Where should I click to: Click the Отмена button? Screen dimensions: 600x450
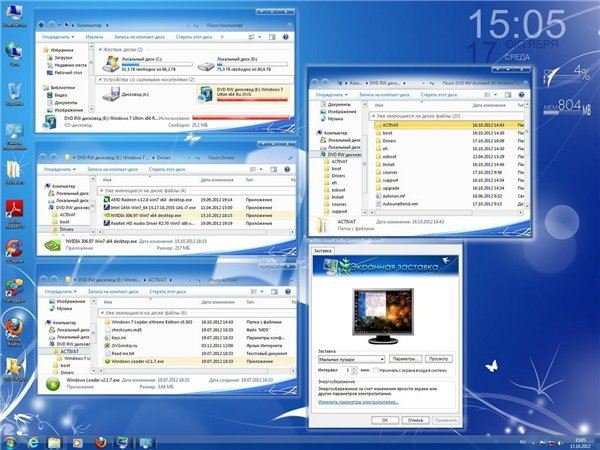pyautogui.click(x=415, y=420)
